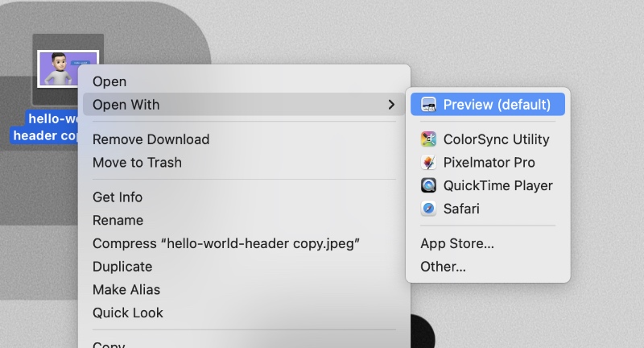The height and width of the screenshot is (348, 644).
Task: Select Rename in the context menu
Action: click(x=118, y=221)
